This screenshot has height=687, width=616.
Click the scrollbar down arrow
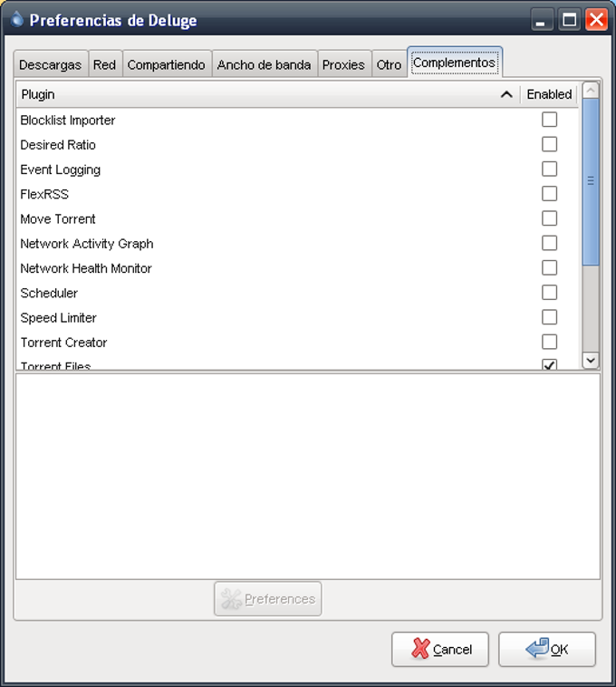pos(591,361)
